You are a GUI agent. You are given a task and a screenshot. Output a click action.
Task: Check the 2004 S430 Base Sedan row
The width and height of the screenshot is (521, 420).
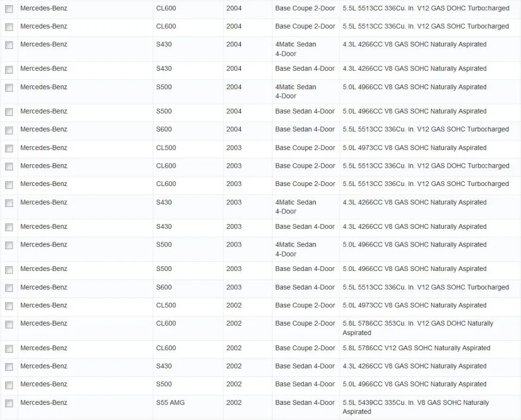tap(9, 69)
